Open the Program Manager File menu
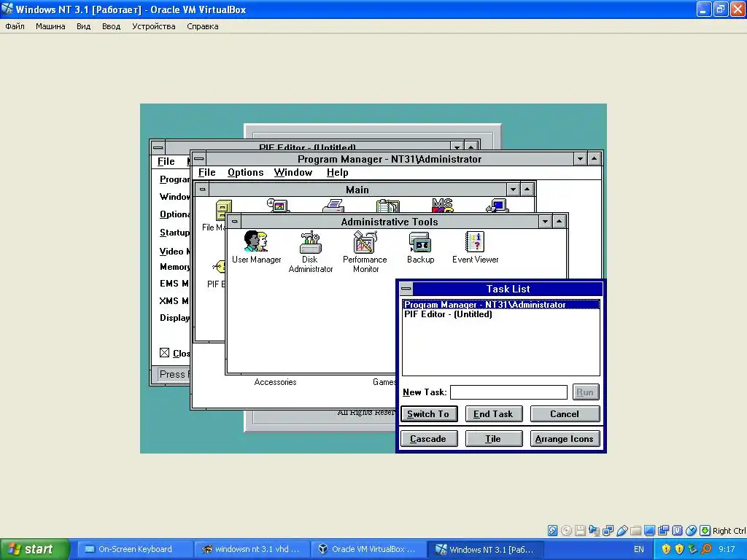The height and width of the screenshot is (560, 747). (206, 172)
